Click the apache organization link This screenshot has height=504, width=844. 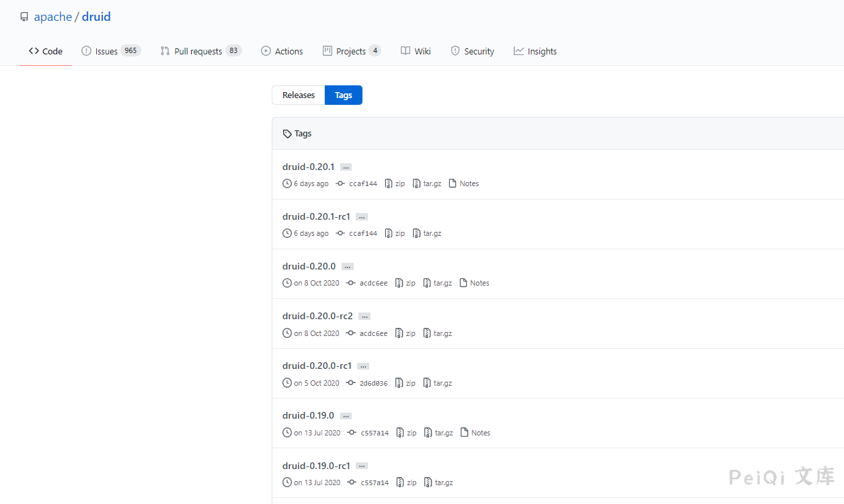(53, 17)
